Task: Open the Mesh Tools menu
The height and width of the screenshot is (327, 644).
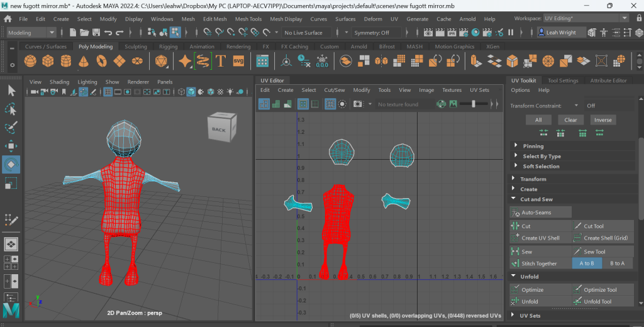Action: click(x=248, y=19)
